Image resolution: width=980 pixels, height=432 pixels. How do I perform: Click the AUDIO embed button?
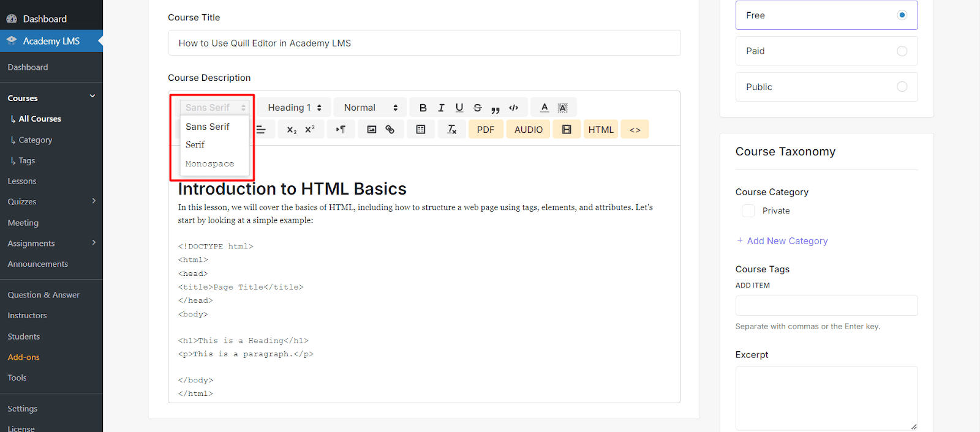pos(528,130)
